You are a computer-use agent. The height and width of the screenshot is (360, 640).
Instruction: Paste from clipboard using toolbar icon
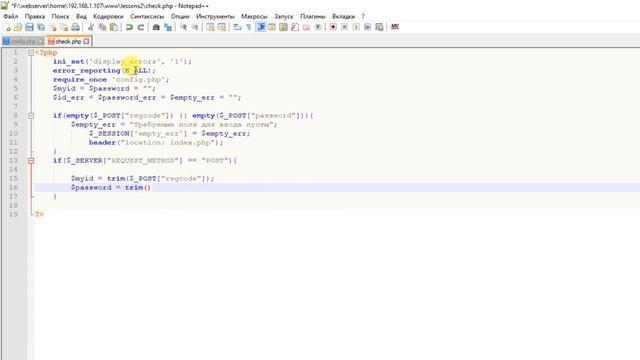(x=114, y=27)
